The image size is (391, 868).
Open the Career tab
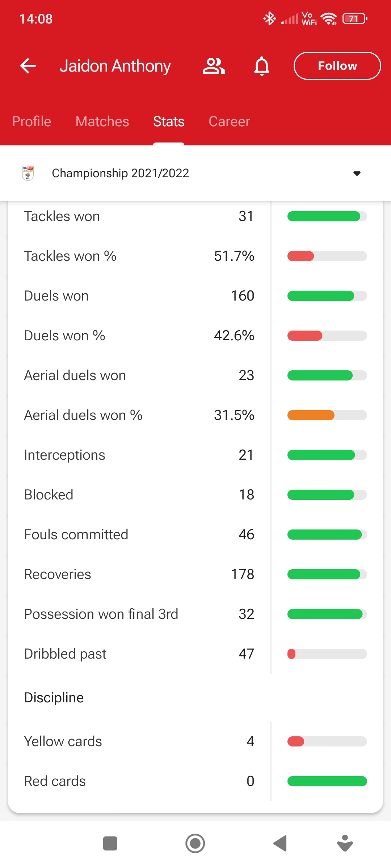coord(229,122)
